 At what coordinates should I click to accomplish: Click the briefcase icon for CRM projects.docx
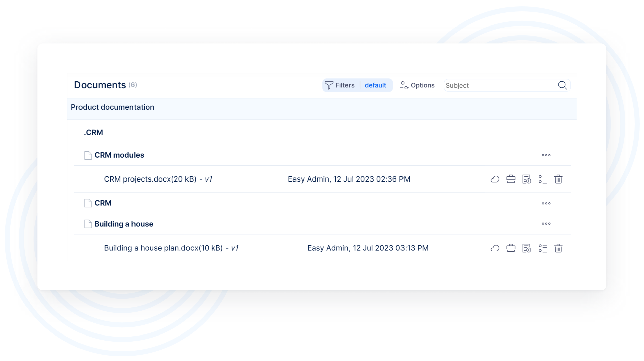(511, 179)
